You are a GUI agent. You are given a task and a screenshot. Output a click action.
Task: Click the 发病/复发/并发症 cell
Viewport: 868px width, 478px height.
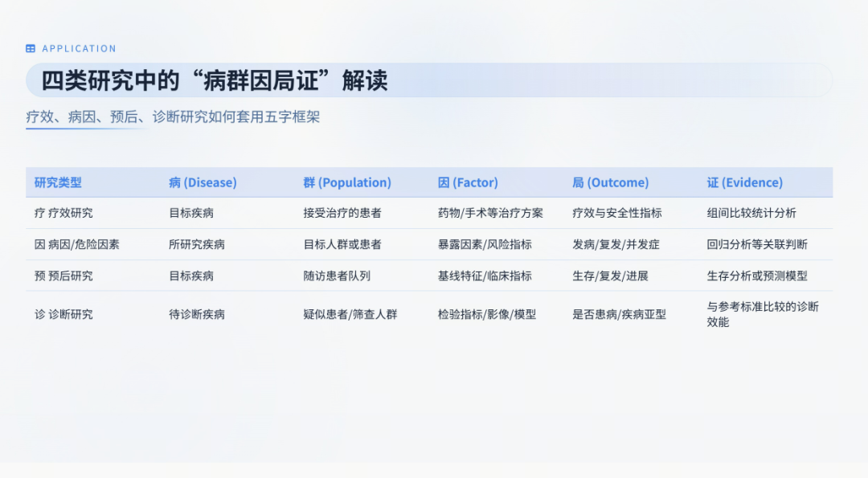click(x=616, y=244)
